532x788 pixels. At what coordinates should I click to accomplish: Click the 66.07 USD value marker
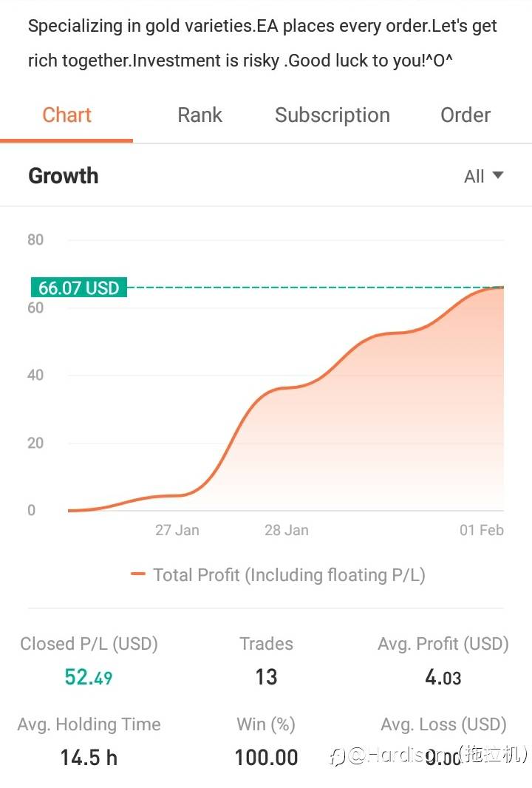click(79, 288)
